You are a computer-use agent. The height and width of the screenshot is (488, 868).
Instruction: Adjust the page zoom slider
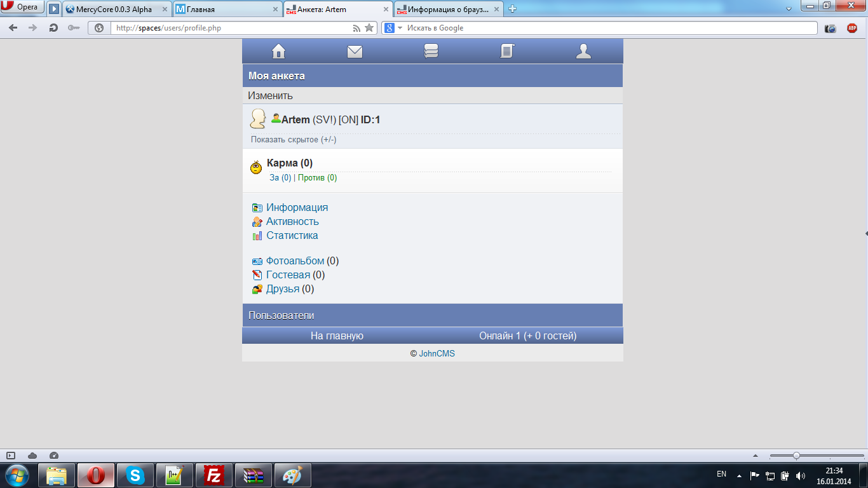coord(796,456)
